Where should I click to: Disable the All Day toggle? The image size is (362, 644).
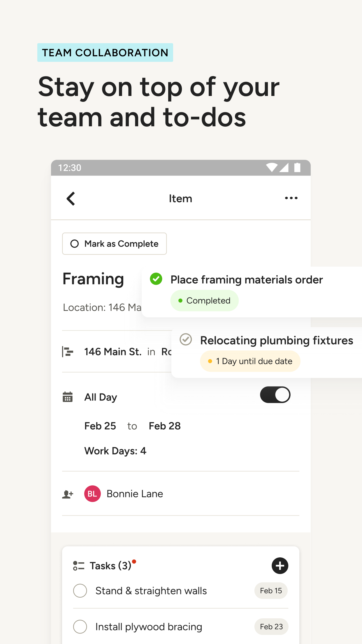275,395
